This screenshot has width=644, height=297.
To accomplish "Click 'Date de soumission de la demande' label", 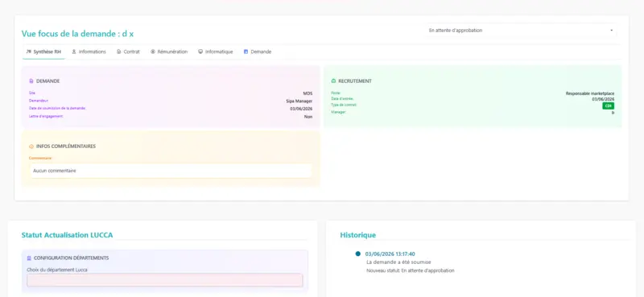I will pyautogui.click(x=57, y=109).
